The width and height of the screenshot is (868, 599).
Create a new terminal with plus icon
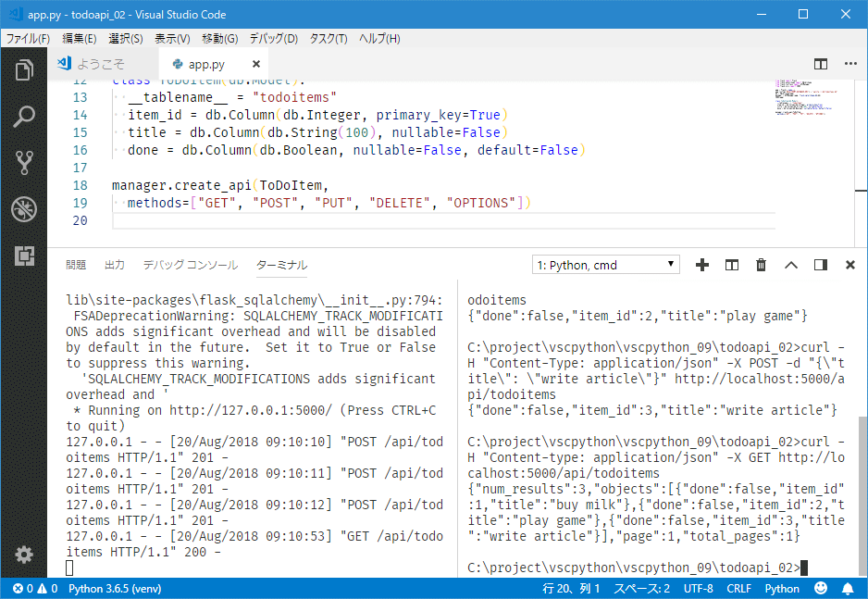702,265
